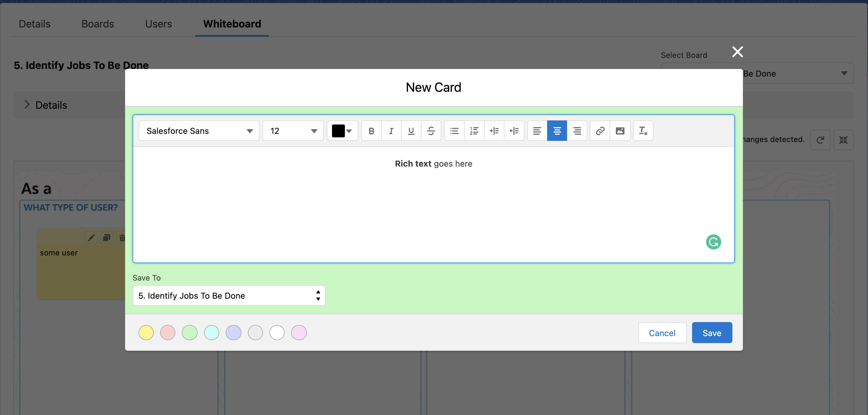This screenshot has width=868, height=415.
Task: Align text to the left
Action: point(537,131)
